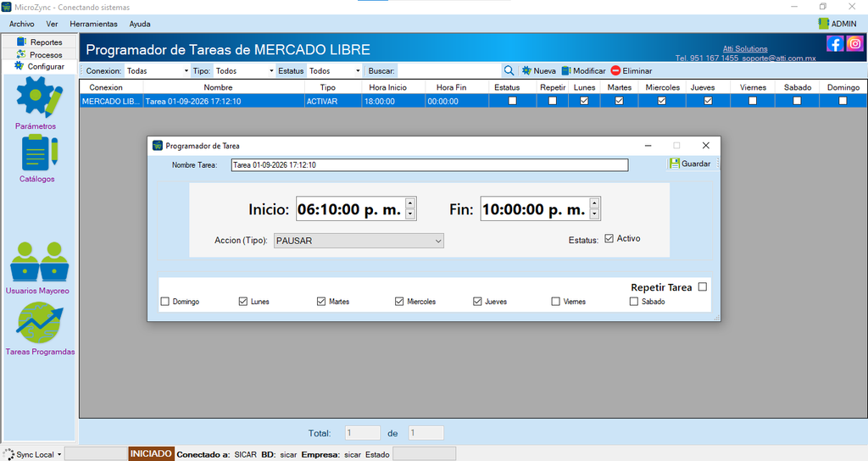Click Modificar in the toolbar
The width and height of the screenshot is (868, 461).
point(583,71)
